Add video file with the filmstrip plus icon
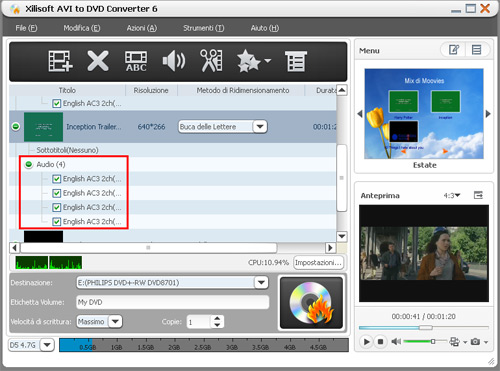The width and height of the screenshot is (500, 371). (60, 61)
